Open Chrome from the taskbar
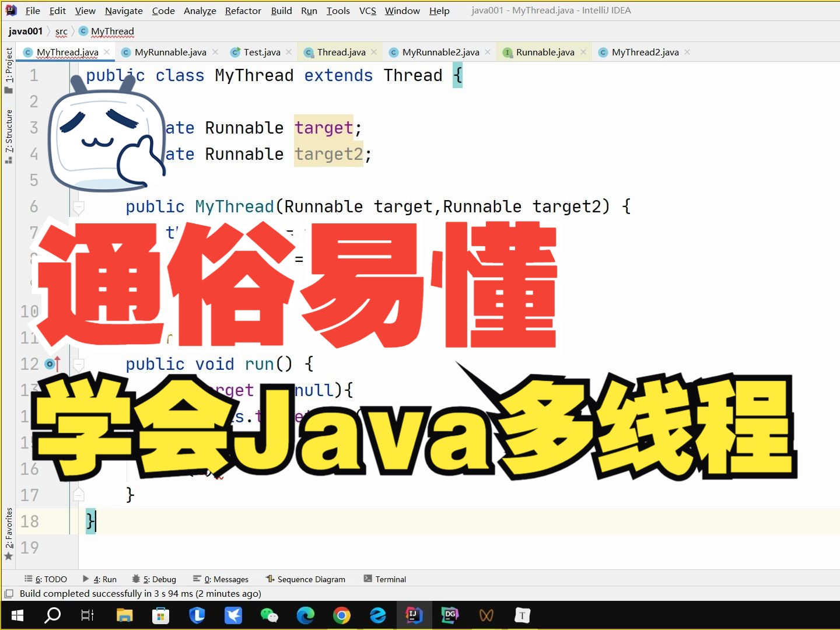The width and height of the screenshot is (840, 630). (342, 615)
